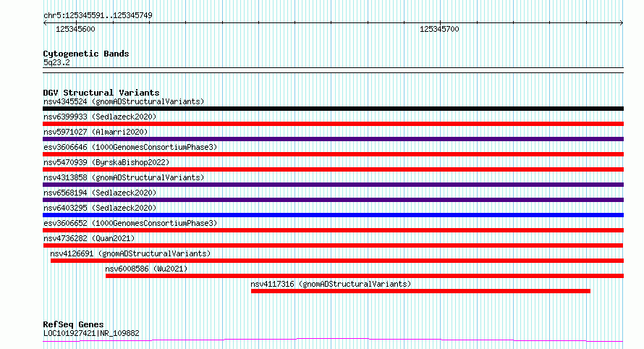Open variant esv3606646 label
This screenshot has height=349, width=644.
tap(130, 147)
